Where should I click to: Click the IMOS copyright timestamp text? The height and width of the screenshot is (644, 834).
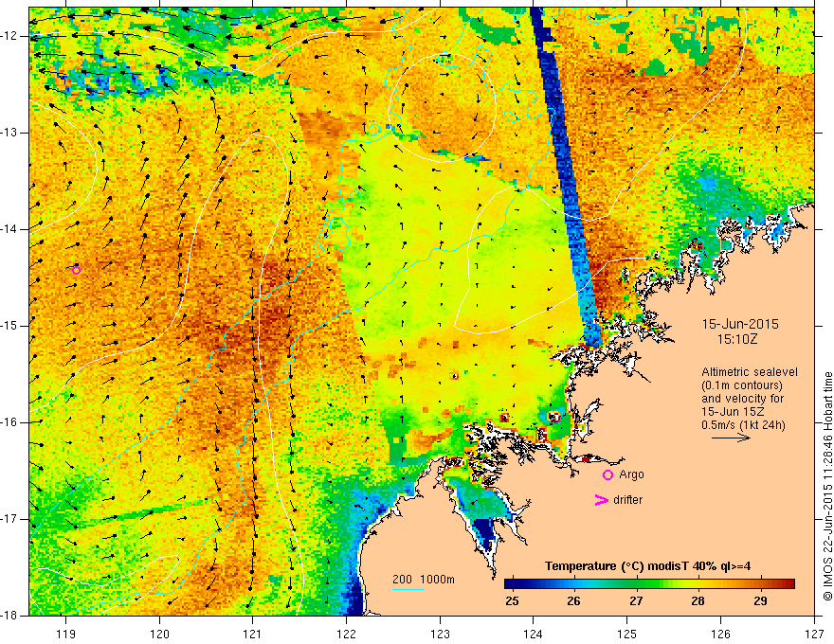pos(827,487)
